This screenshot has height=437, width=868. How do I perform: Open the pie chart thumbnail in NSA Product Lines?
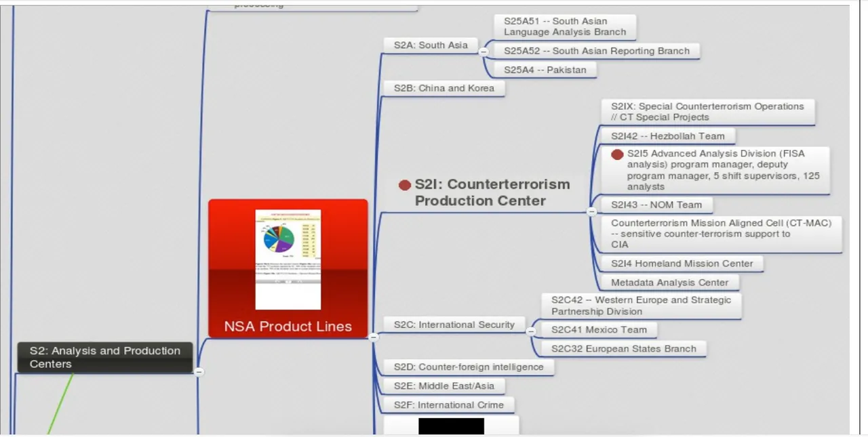[x=288, y=259]
